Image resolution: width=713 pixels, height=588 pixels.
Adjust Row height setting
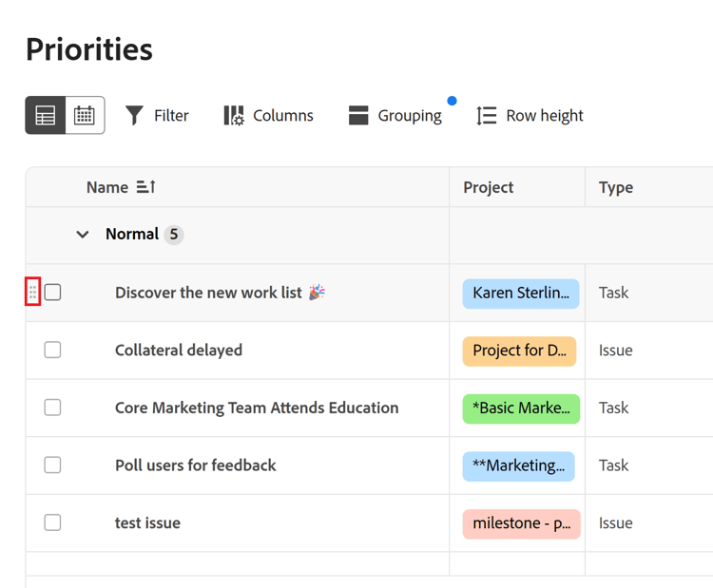point(530,116)
